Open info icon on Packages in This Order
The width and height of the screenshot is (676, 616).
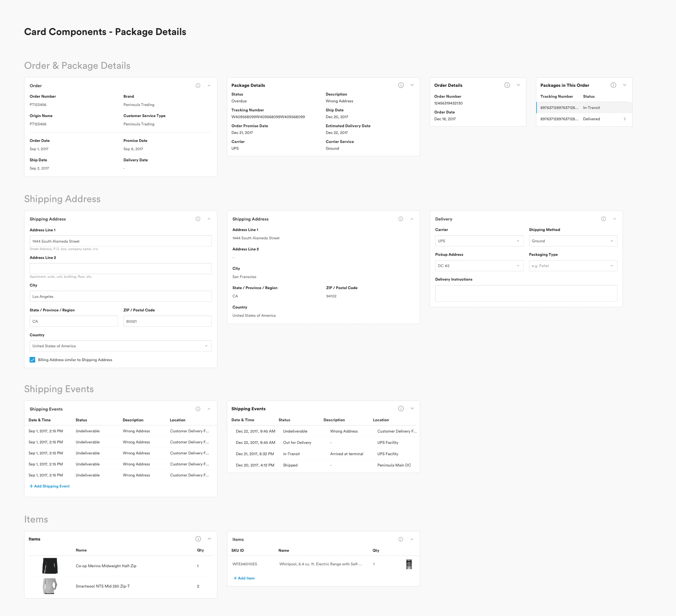tap(613, 85)
